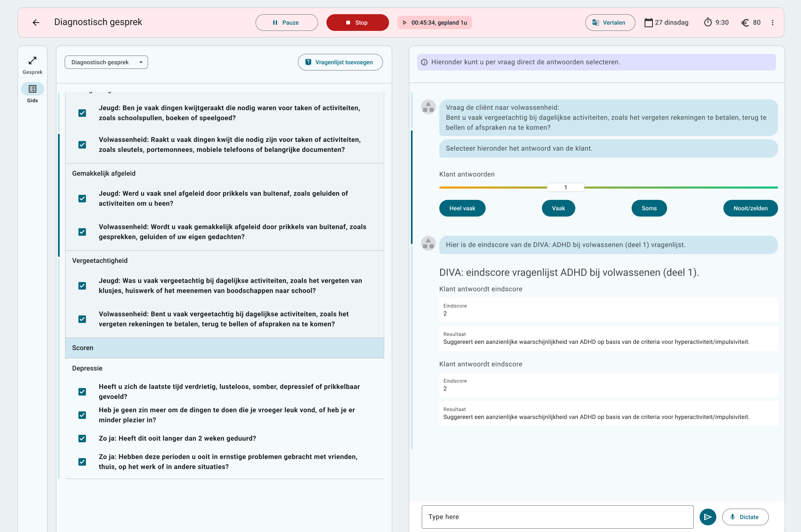The image size is (801, 532).
Task: Choose the Vaak answer
Action: (559, 208)
